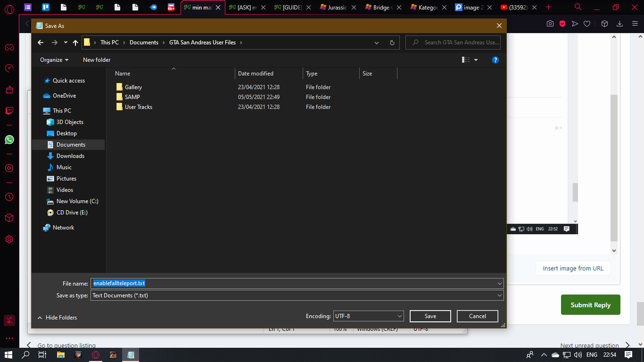Open the view options dropdown arrow

[476, 60]
